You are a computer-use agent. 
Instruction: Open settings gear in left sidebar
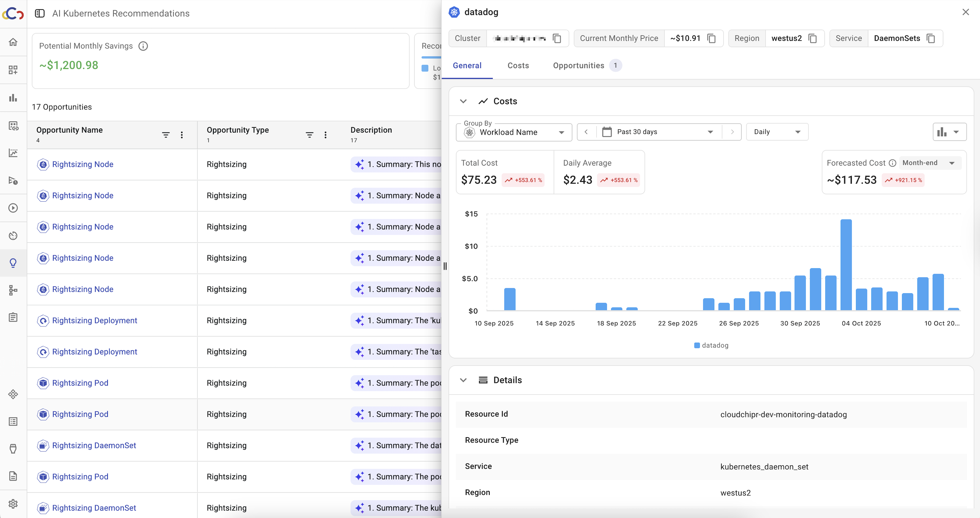(x=13, y=504)
